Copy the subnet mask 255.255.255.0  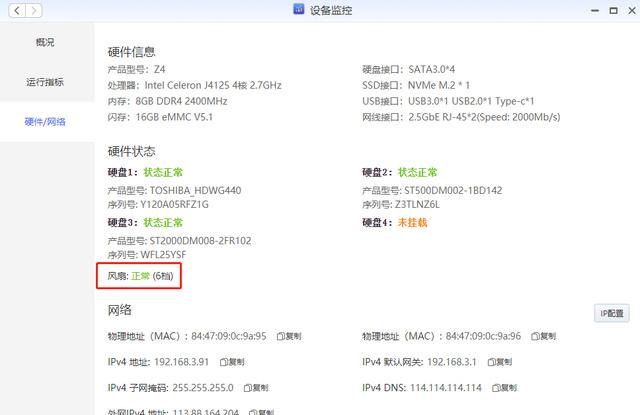click(x=256, y=388)
